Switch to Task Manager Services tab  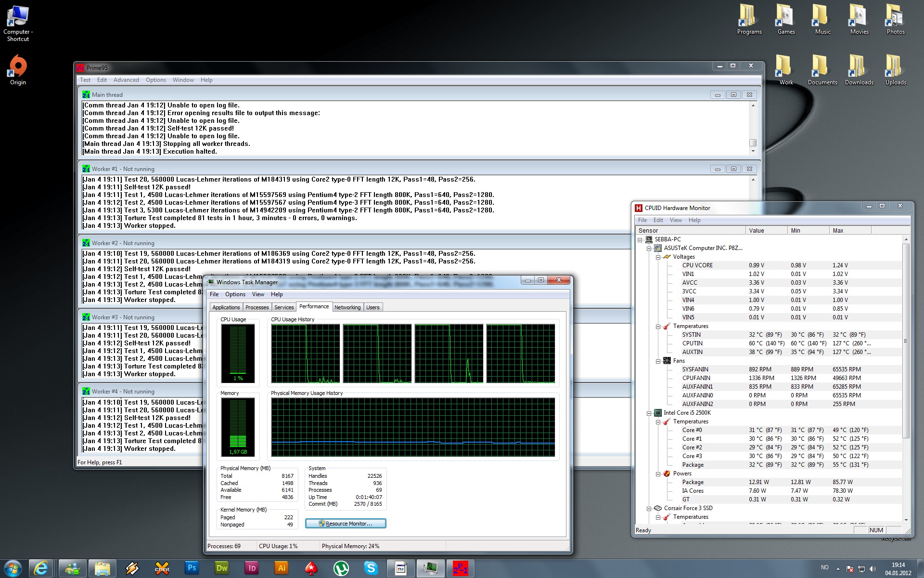[284, 307]
